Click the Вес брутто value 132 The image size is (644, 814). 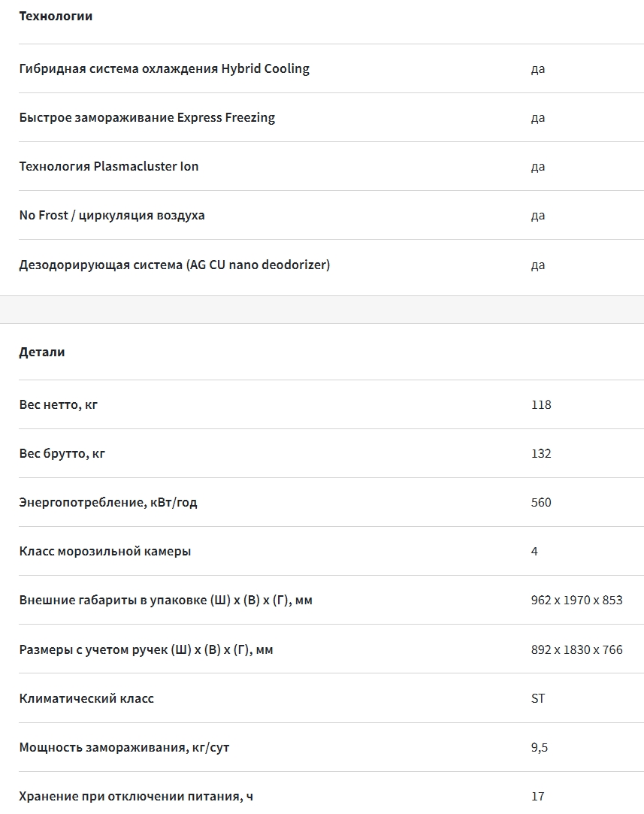pyautogui.click(x=541, y=453)
